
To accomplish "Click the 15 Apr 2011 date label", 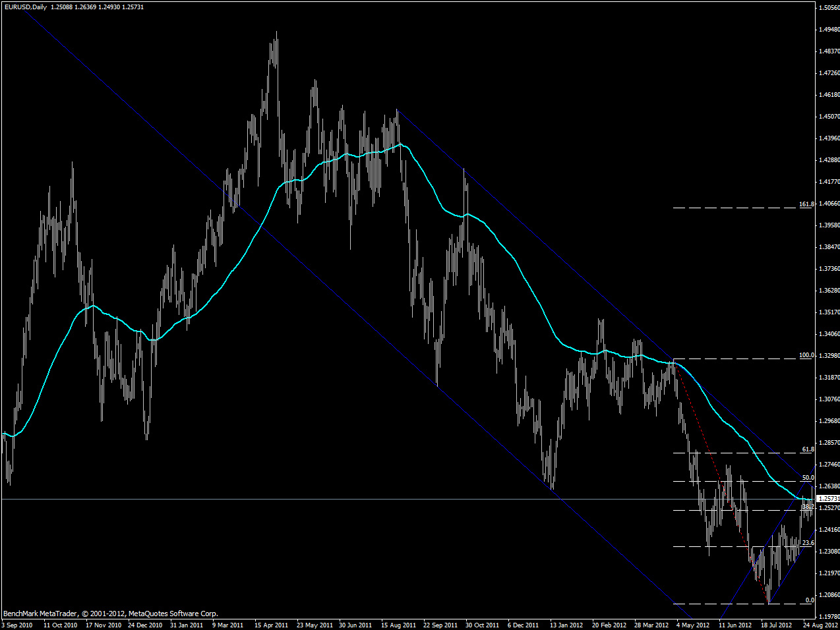I will click(x=271, y=625).
